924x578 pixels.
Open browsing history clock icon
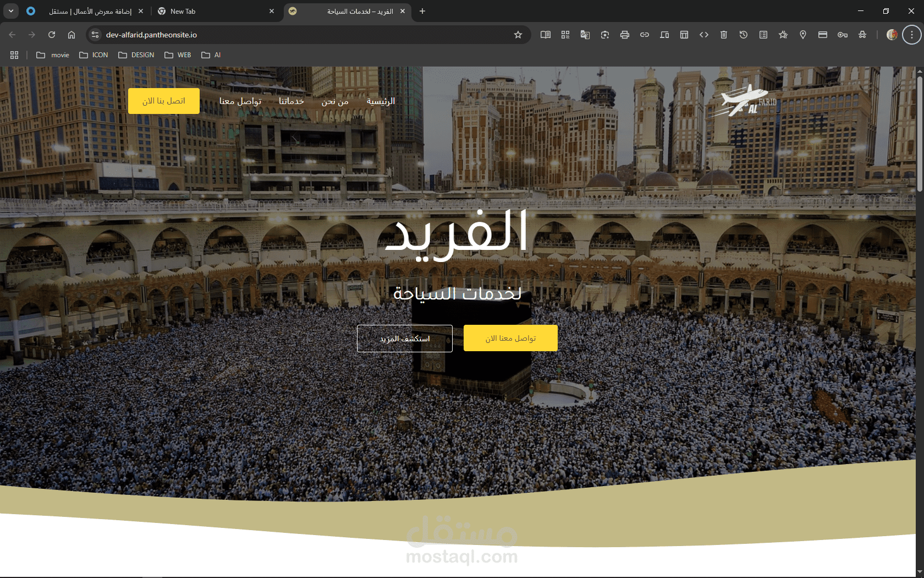(743, 35)
